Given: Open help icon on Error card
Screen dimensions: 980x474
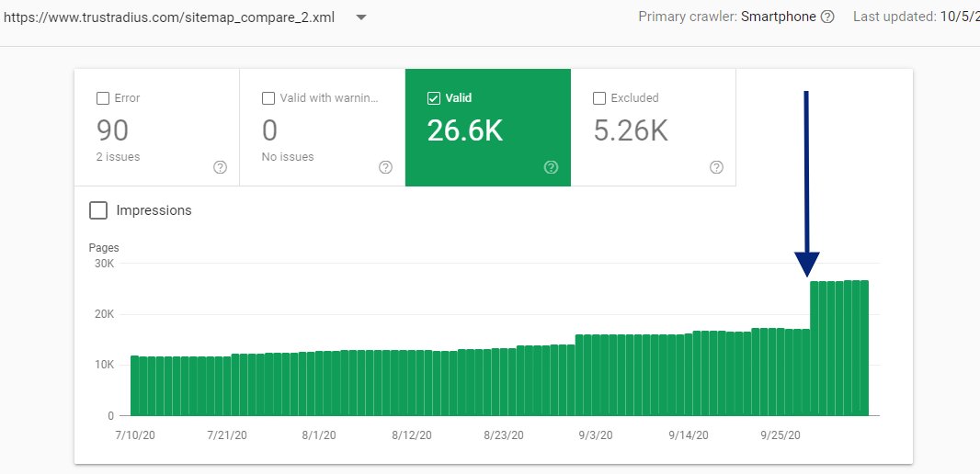Looking at the screenshot, I should [220, 167].
